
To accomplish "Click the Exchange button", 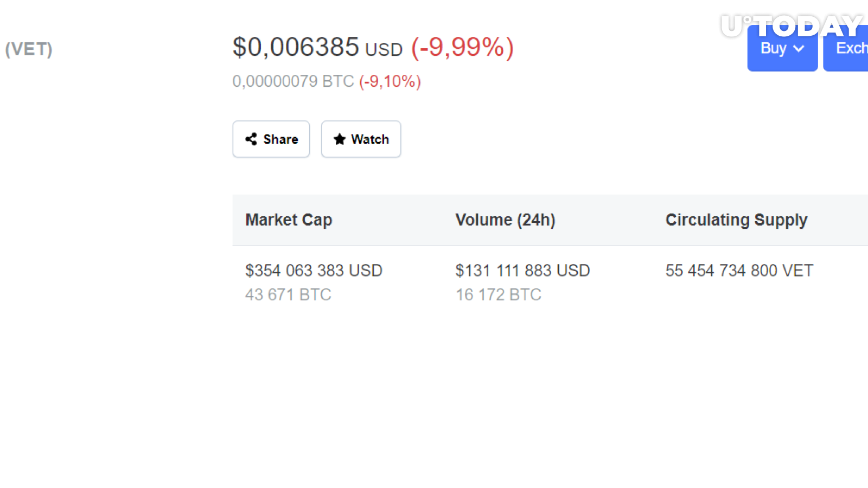I will [x=846, y=48].
